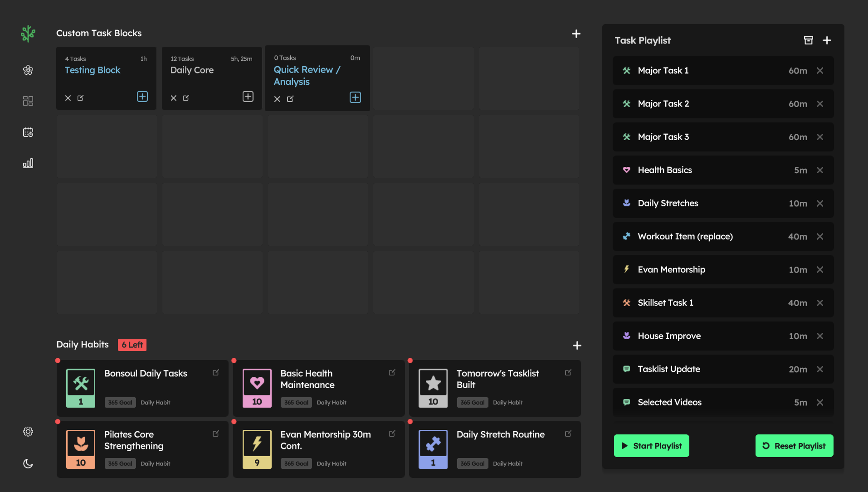The image size is (868, 492).
Task: Remove House Improve from playlist
Action: point(820,336)
